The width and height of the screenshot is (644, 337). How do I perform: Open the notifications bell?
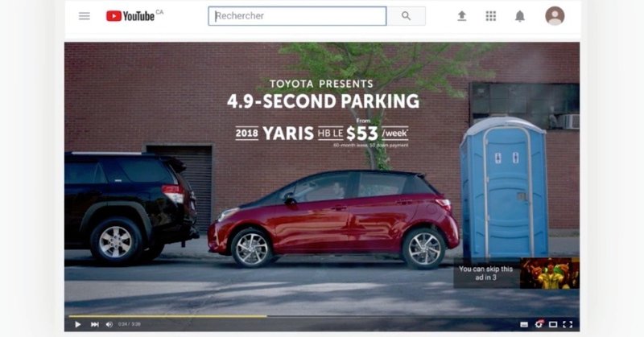pyautogui.click(x=520, y=16)
